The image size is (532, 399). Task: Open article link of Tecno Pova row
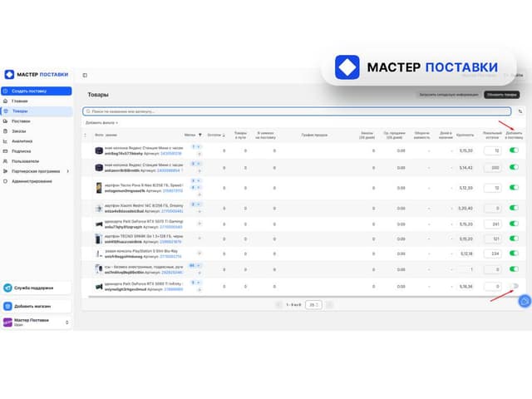(x=173, y=191)
